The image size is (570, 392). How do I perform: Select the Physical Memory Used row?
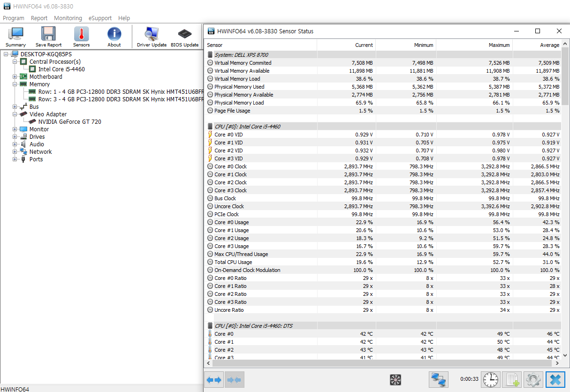(x=383, y=87)
